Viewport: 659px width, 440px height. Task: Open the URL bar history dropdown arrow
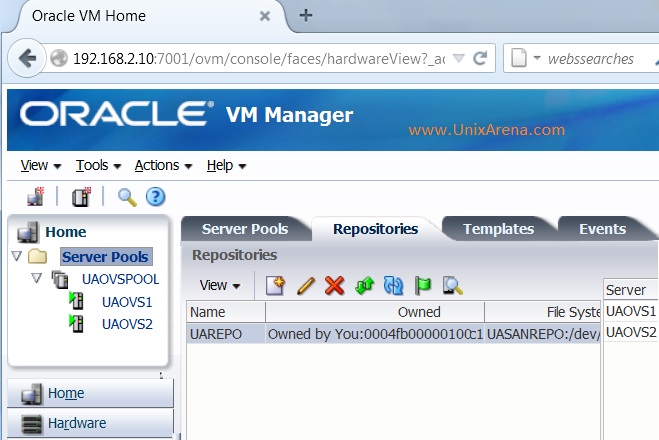(x=459, y=58)
